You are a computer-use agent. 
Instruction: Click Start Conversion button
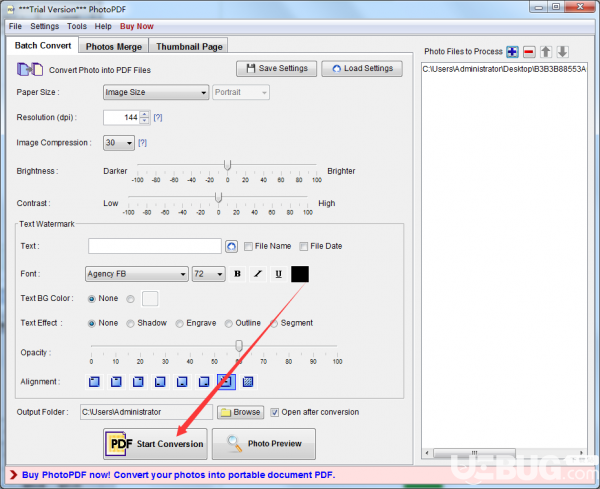click(155, 444)
